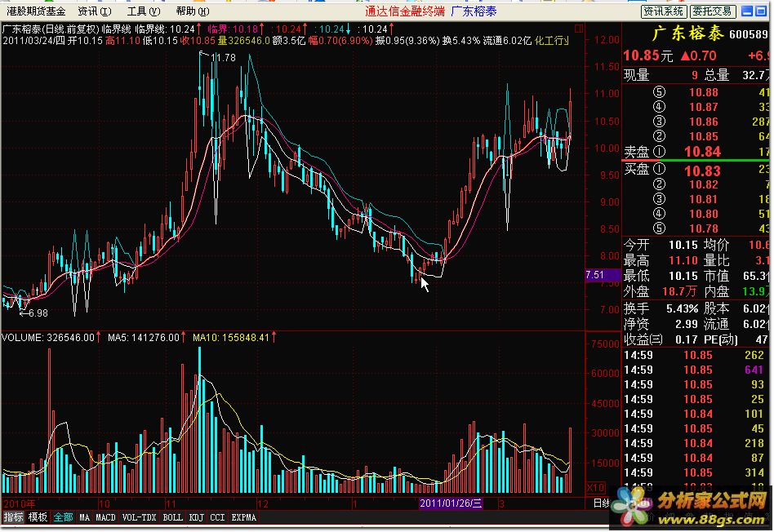
Task: Click the small red window icon above the 12.00 price label
Action: click(x=579, y=29)
